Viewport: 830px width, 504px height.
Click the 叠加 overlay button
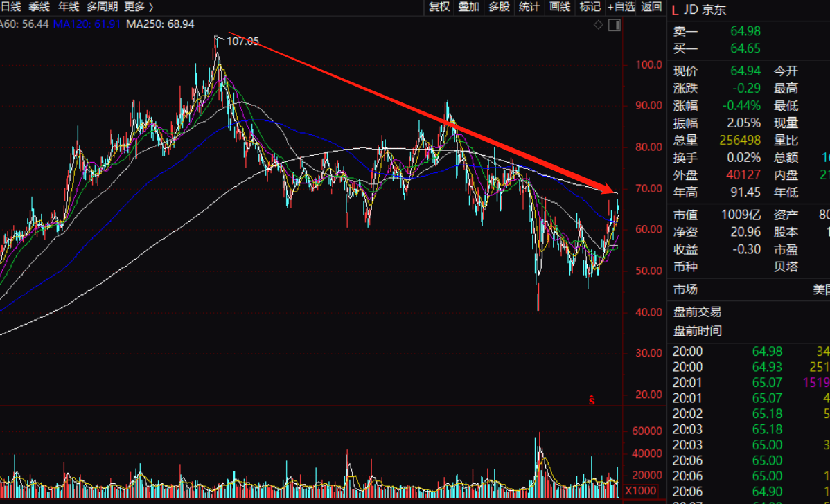pos(468,7)
